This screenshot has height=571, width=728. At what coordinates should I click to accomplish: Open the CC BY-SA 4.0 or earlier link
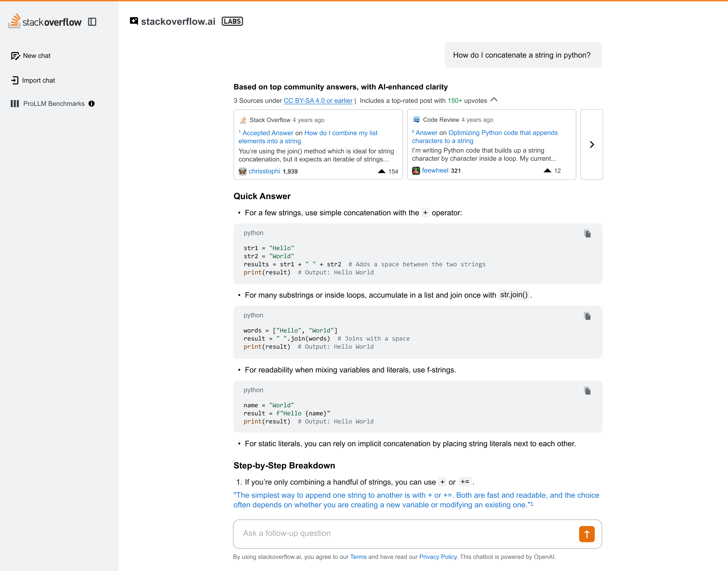(x=318, y=101)
